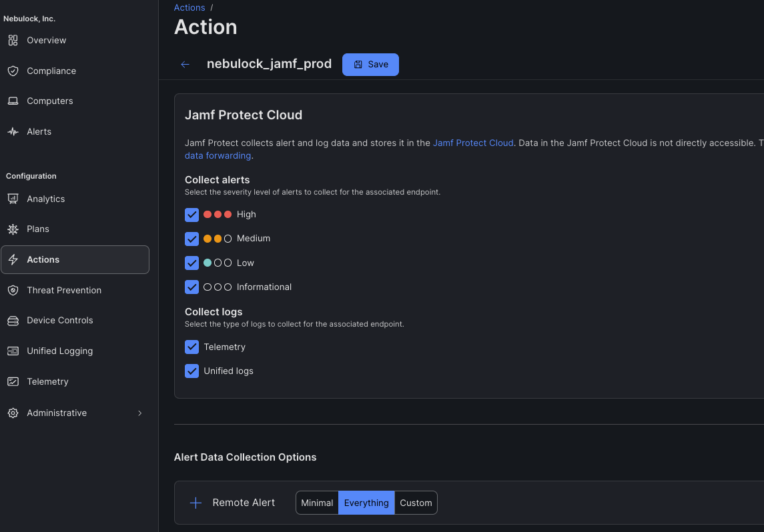This screenshot has height=532, width=764.
Task: Open the Jamf Protect Cloud link
Action: point(473,143)
